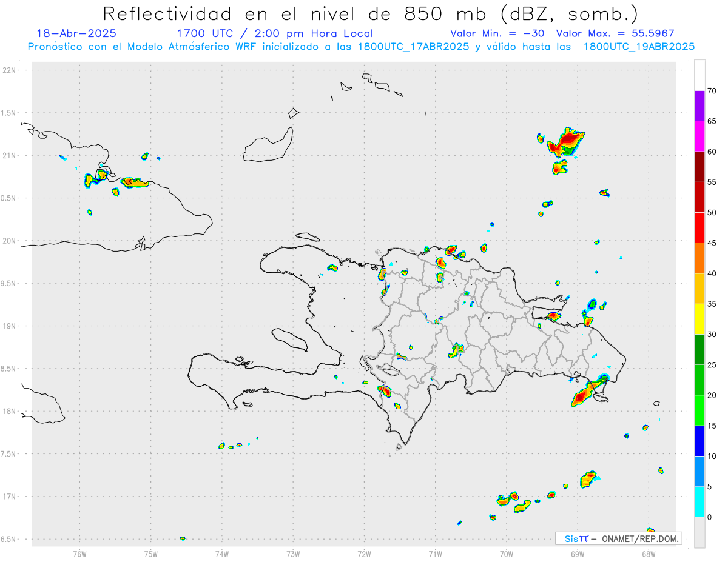Pick the dark red 50–55 dBZ color bar segment

click(699, 197)
